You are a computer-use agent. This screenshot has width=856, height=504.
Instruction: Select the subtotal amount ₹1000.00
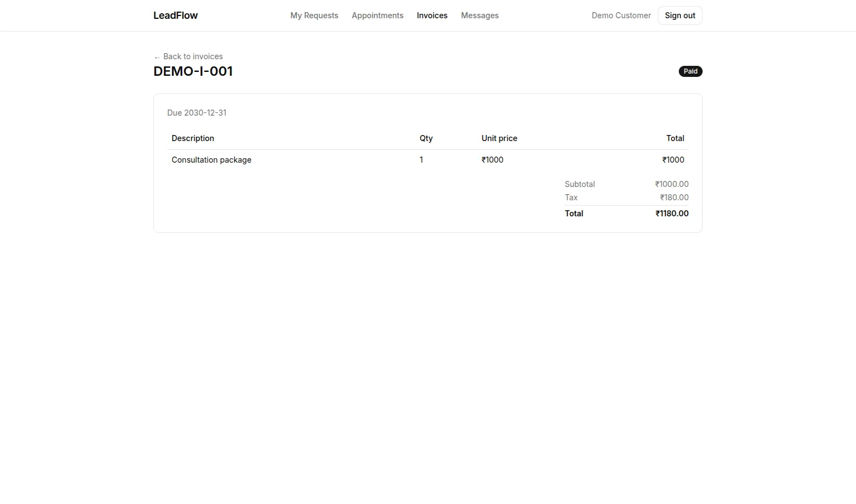point(672,184)
